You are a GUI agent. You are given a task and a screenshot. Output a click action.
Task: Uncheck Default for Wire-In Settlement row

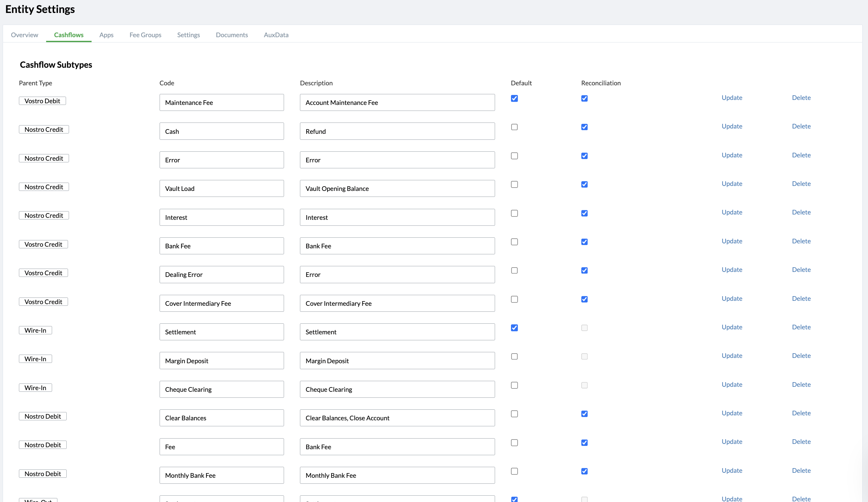click(x=514, y=328)
